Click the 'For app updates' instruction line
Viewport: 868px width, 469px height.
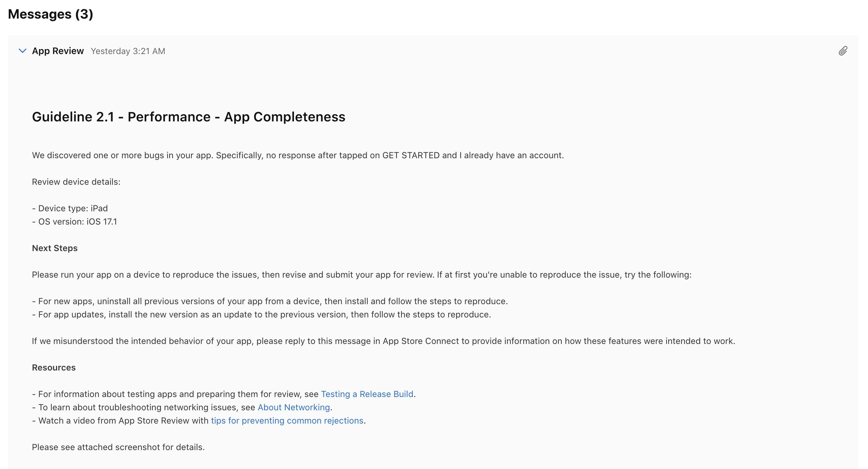[x=261, y=314]
